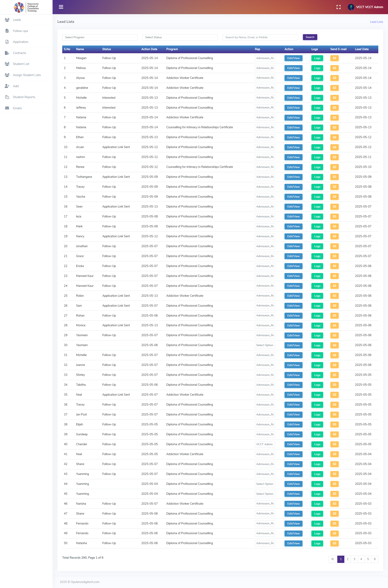
Task: Click the name, email, mobile search field
Action: click(260, 37)
